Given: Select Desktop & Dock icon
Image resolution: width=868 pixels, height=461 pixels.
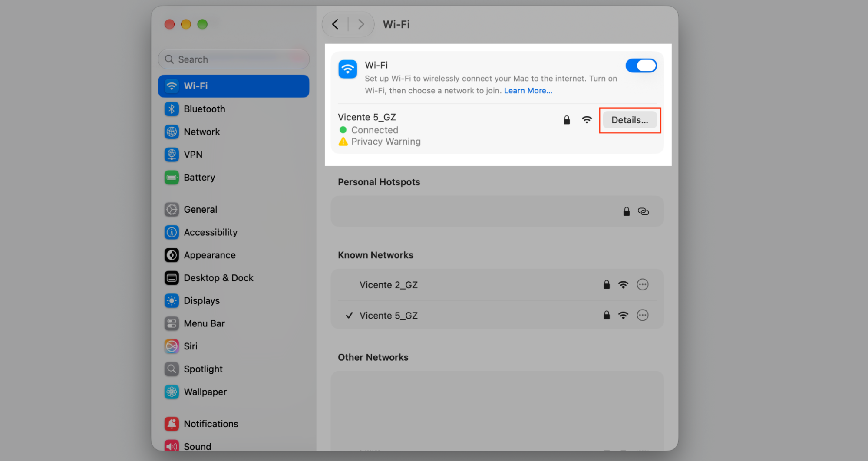Looking at the screenshot, I should 172,278.
